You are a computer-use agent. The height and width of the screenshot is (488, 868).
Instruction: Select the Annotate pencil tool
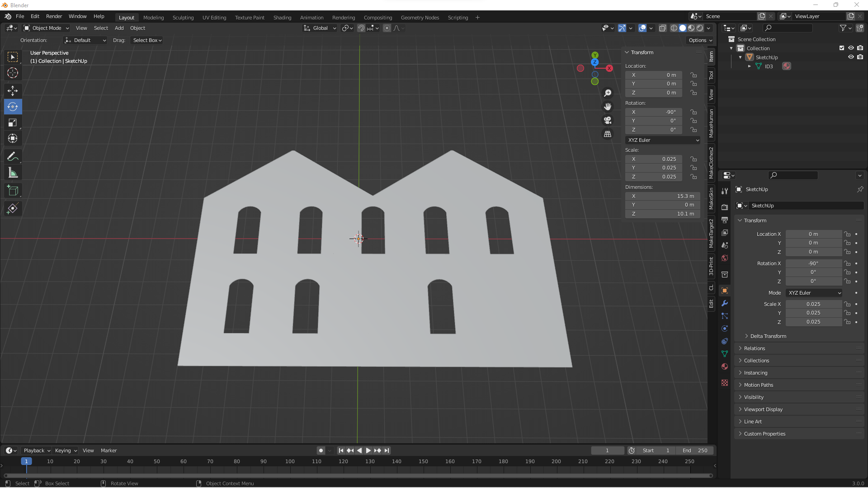[13, 157]
